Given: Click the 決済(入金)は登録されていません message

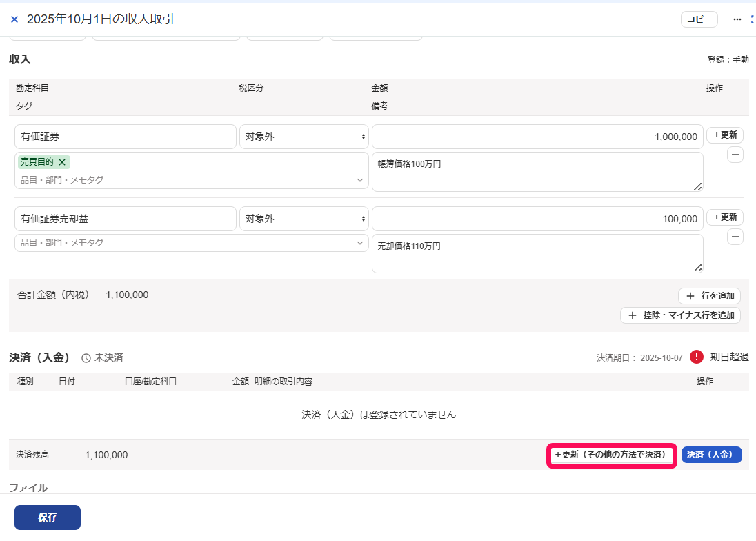Looking at the screenshot, I should (379, 415).
